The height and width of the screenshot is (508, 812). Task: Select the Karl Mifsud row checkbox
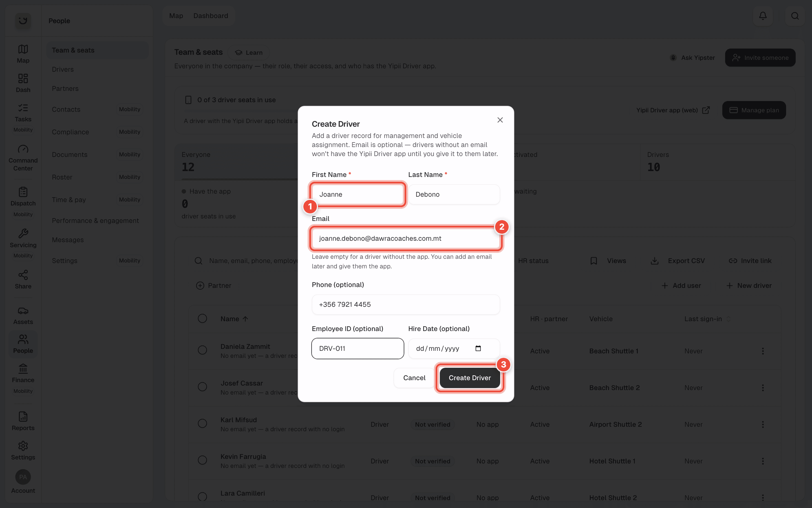(x=202, y=423)
